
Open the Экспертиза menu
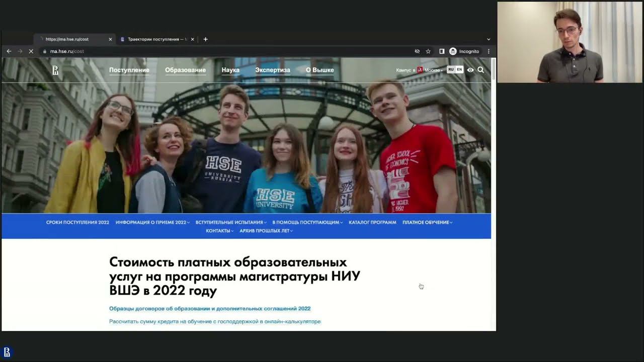[272, 70]
